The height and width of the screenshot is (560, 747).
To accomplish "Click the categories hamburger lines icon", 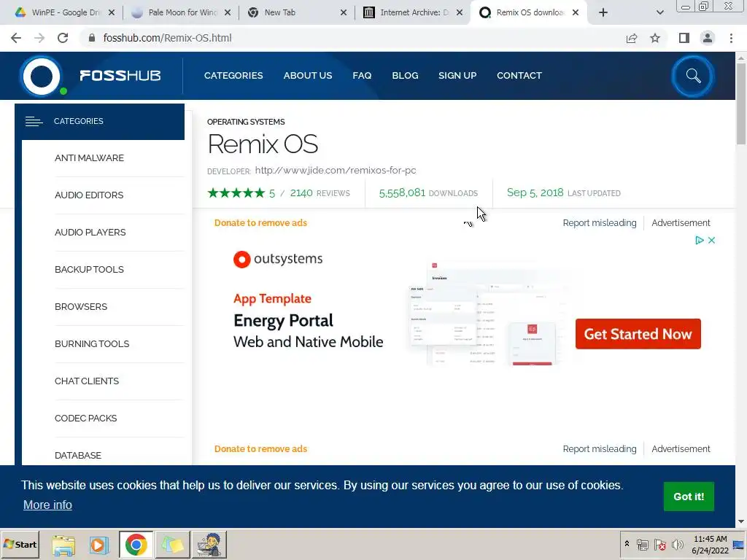I will (34, 122).
